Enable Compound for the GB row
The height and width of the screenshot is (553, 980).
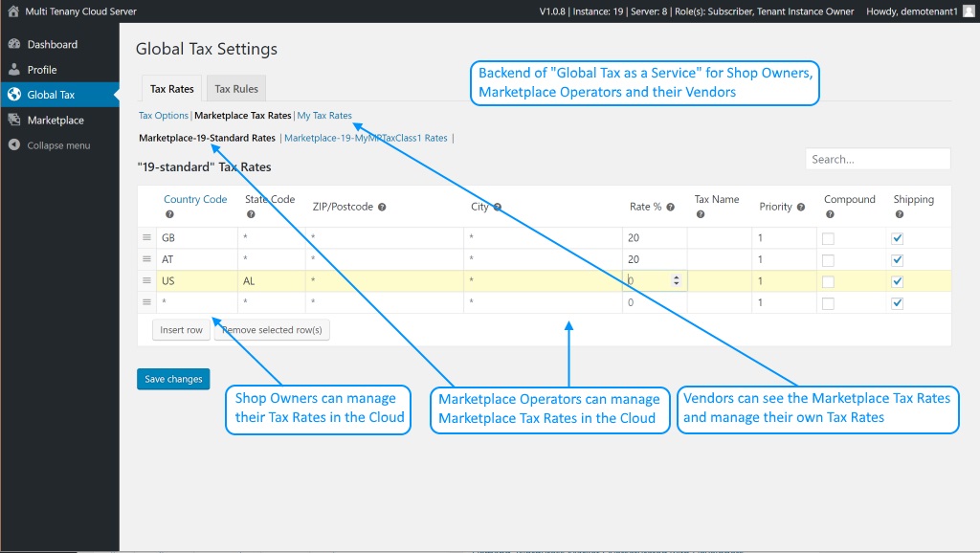click(x=828, y=238)
